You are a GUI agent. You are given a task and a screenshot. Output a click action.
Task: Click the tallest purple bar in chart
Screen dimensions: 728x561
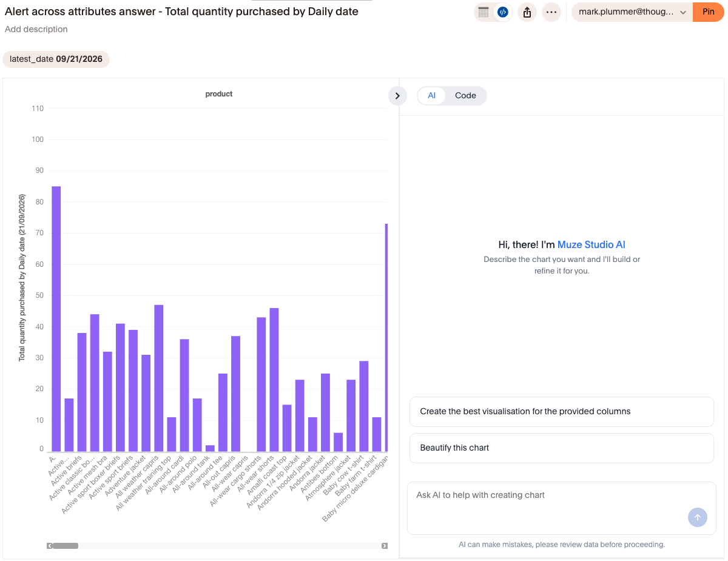click(x=56, y=319)
